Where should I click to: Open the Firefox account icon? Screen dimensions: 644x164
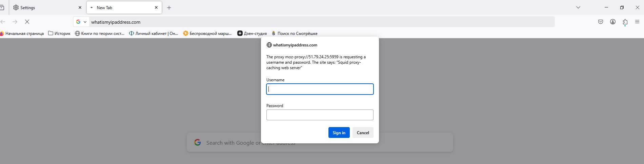coord(613,22)
